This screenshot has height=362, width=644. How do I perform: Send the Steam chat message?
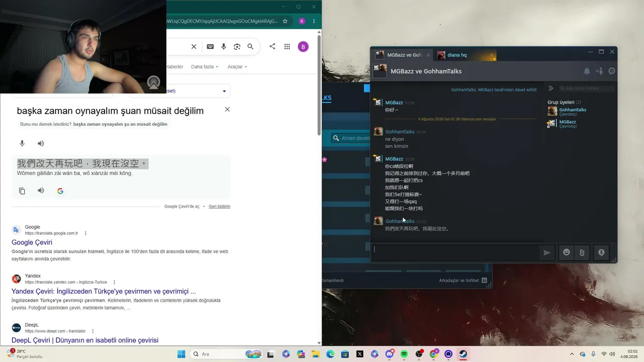(547, 252)
